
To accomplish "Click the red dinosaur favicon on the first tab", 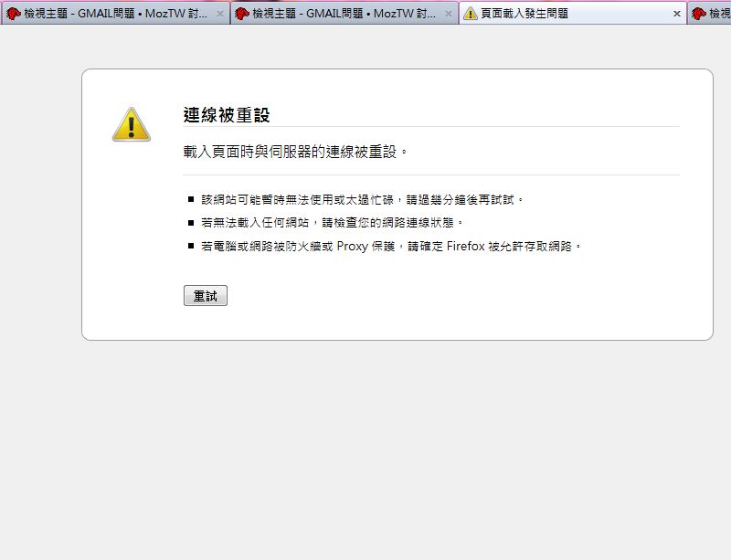I will pyautogui.click(x=14, y=14).
